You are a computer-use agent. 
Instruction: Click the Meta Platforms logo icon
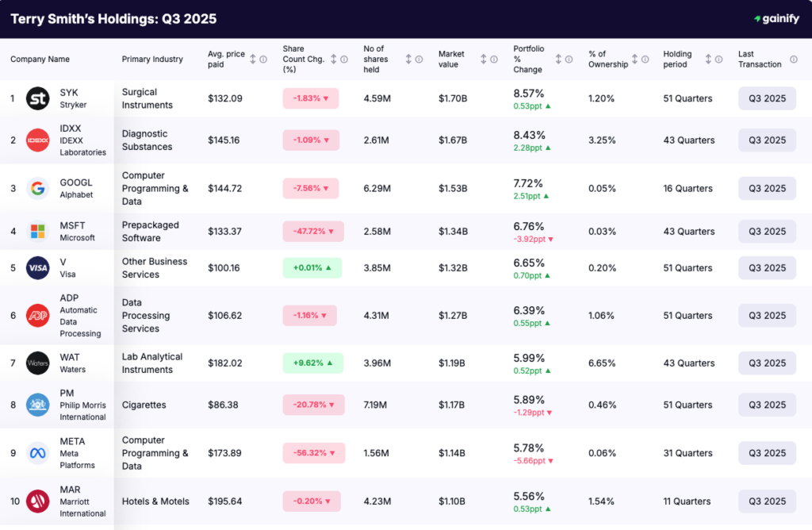point(38,453)
